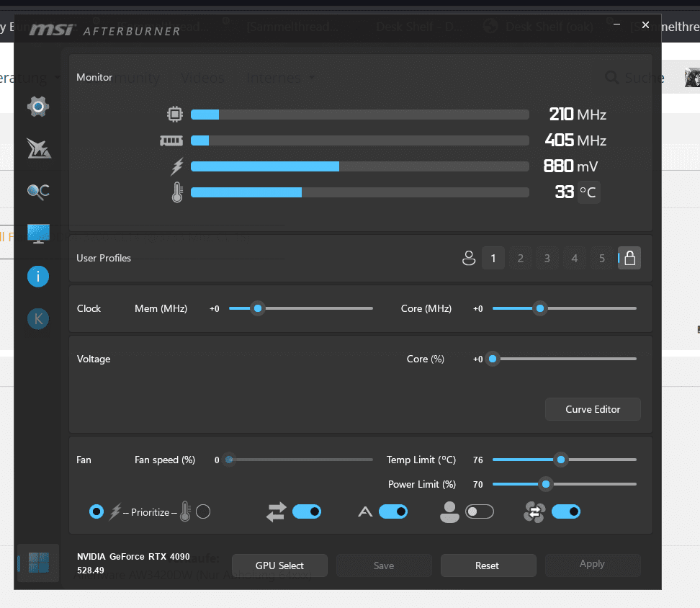The image size is (700, 608).
Task: Click the Power Limit slider handle
Action: click(546, 484)
